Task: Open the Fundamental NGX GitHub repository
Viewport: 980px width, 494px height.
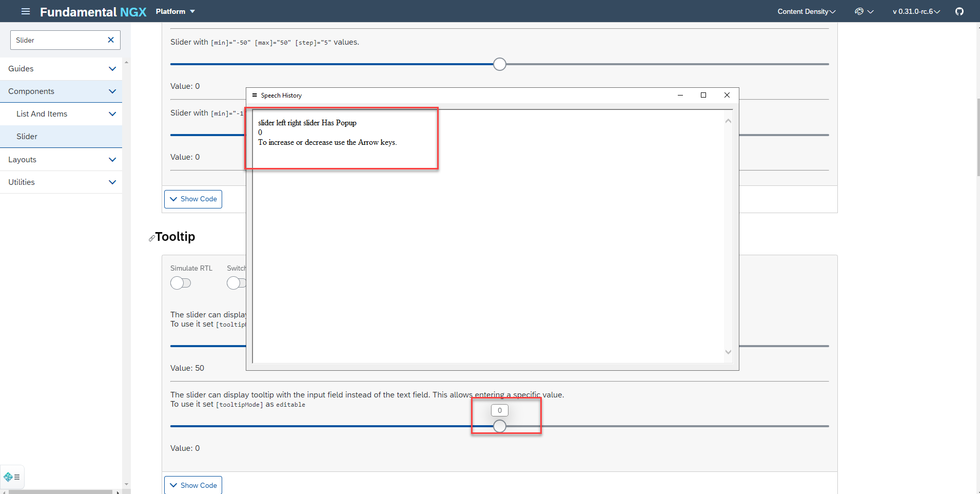Action: (x=959, y=11)
